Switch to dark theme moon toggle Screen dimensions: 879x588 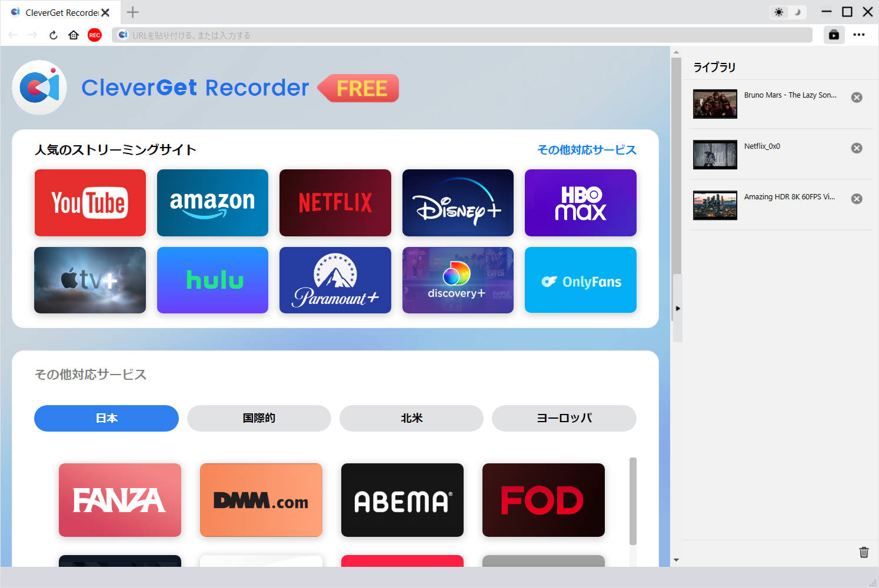click(798, 12)
